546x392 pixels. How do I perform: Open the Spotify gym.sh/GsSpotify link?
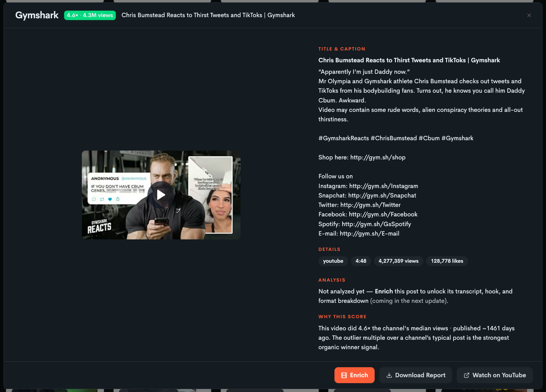376,224
